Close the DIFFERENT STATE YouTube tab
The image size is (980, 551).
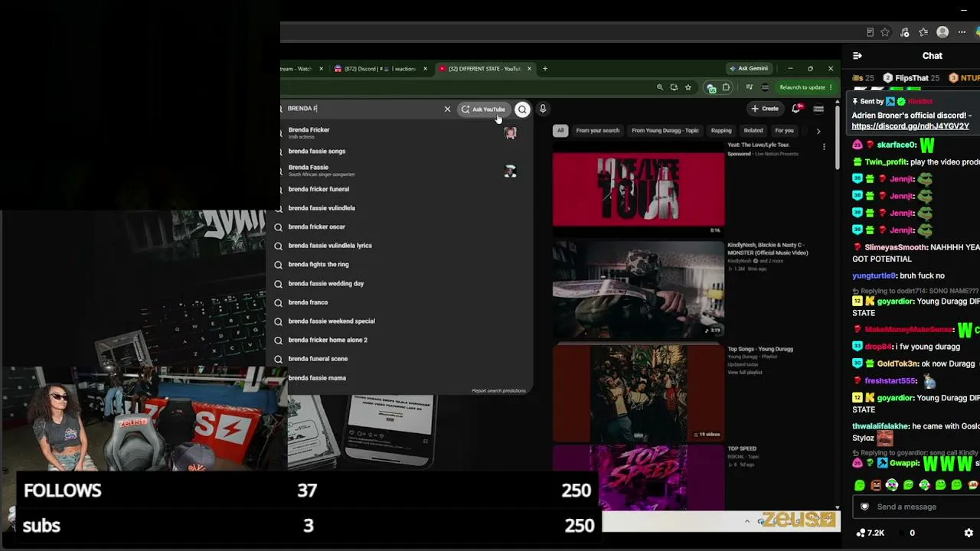529,69
